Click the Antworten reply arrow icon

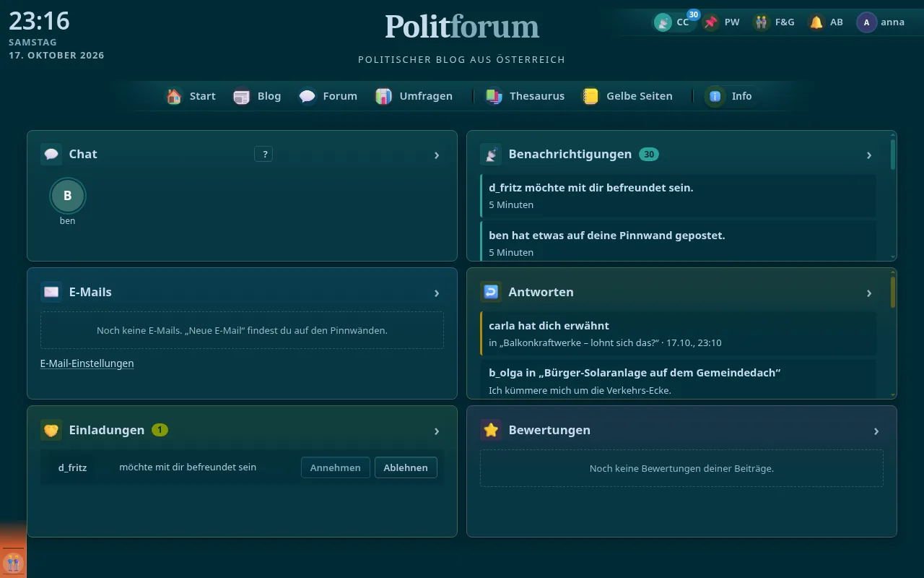tap(491, 292)
